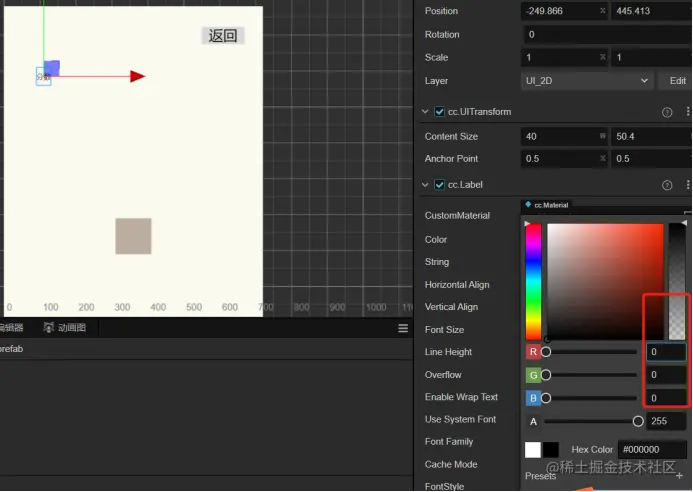
Task: Click the Anchor Point Y field
Action: [x=652, y=159]
